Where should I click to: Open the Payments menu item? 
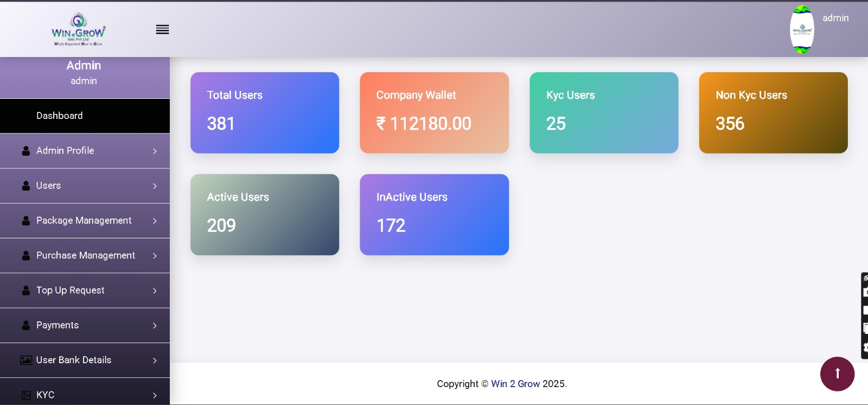click(x=58, y=325)
